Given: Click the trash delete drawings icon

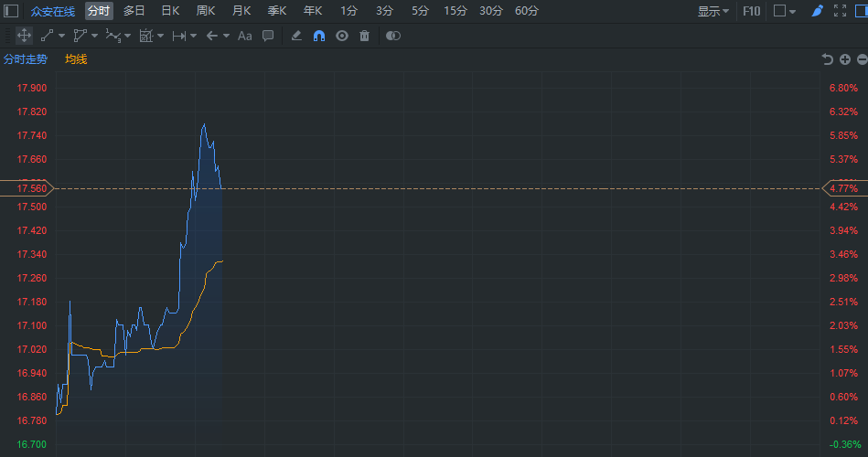Looking at the screenshot, I should [364, 36].
